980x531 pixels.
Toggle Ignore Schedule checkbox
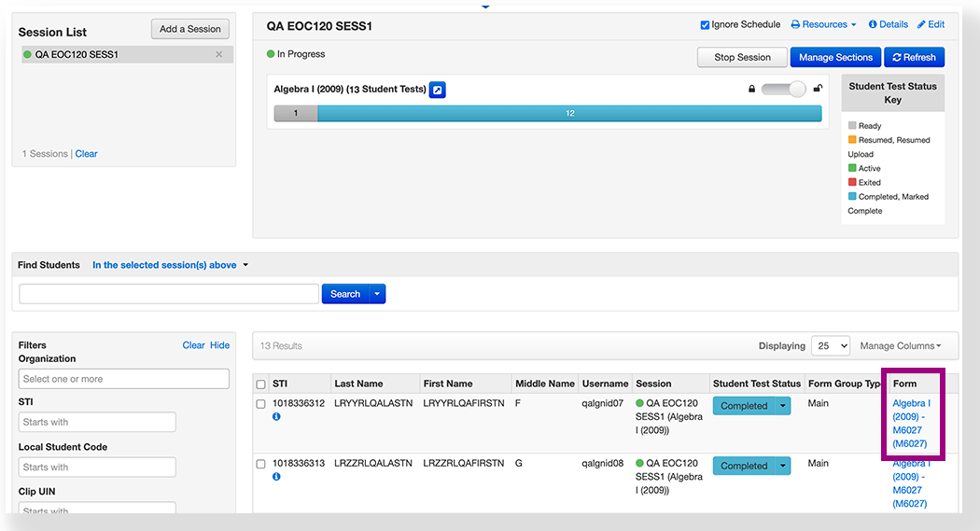pyautogui.click(x=705, y=25)
